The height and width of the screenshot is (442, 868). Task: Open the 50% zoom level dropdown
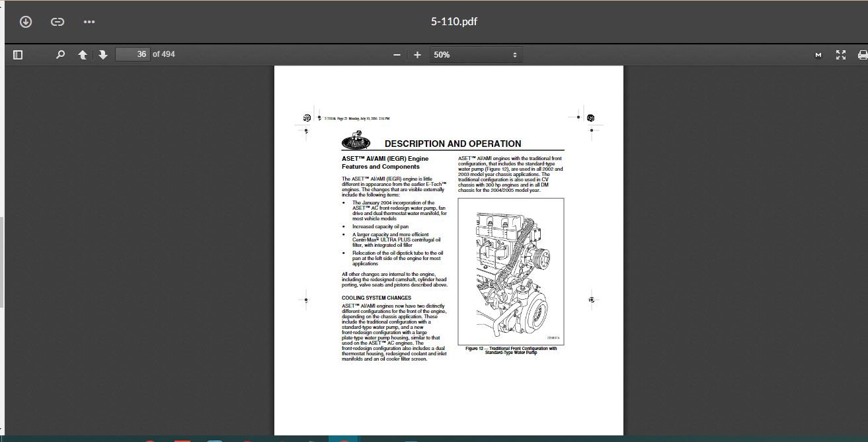[475, 55]
